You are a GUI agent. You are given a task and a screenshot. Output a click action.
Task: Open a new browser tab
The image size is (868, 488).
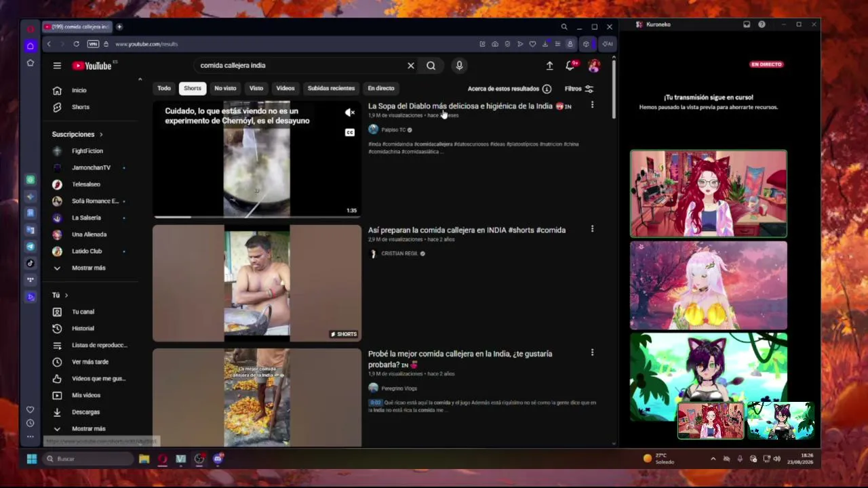pyautogui.click(x=119, y=27)
